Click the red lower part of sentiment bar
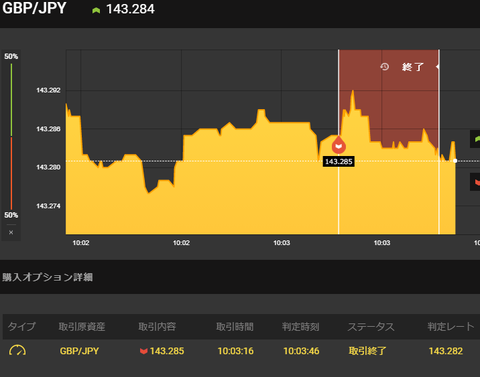This screenshot has height=377, width=480. 11,173
